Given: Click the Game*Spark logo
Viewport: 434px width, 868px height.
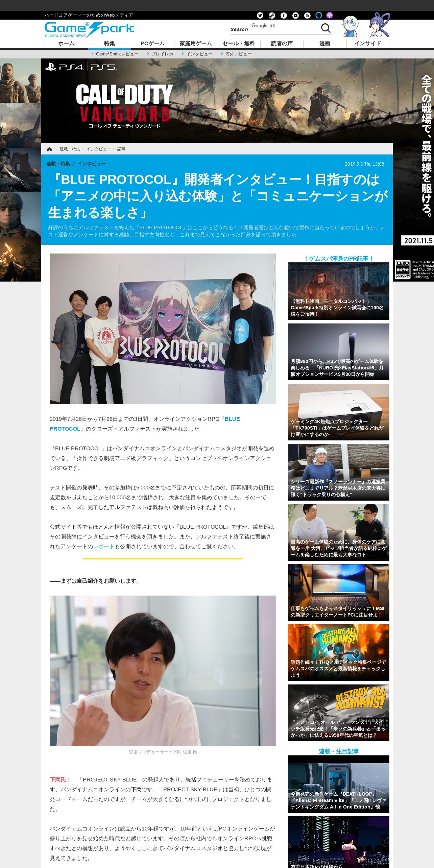Looking at the screenshot, I should point(89,29).
